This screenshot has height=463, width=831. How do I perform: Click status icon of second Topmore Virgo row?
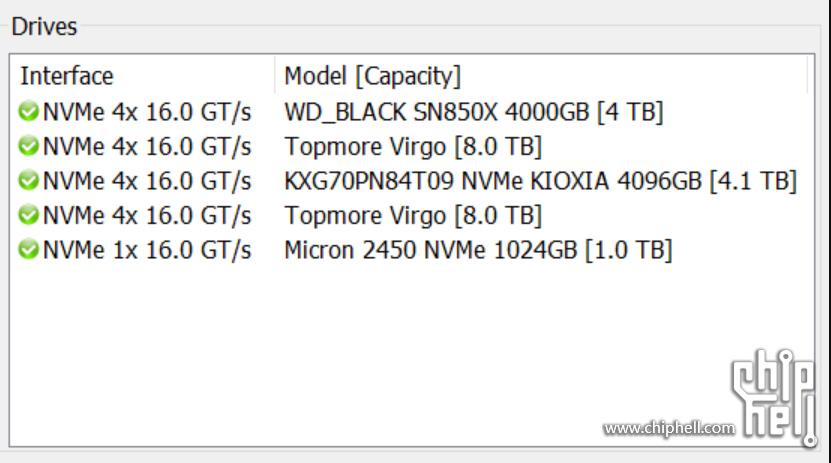click(29, 215)
